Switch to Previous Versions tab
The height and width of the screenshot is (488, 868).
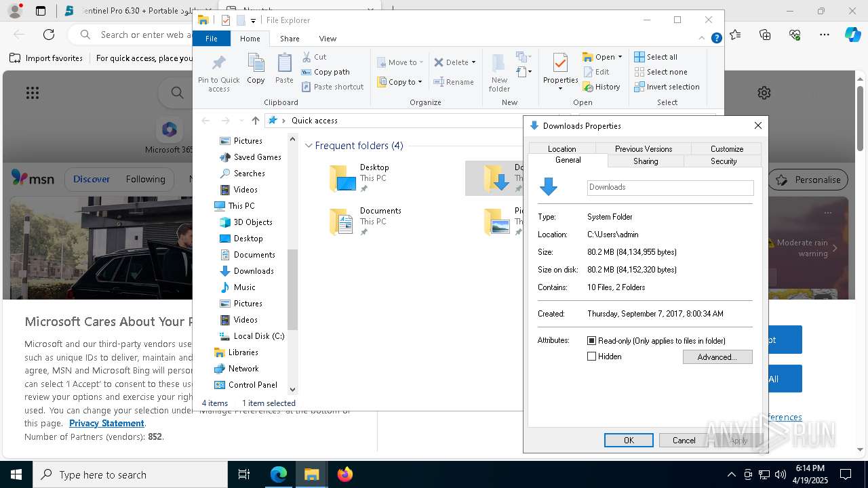[644, 148]
